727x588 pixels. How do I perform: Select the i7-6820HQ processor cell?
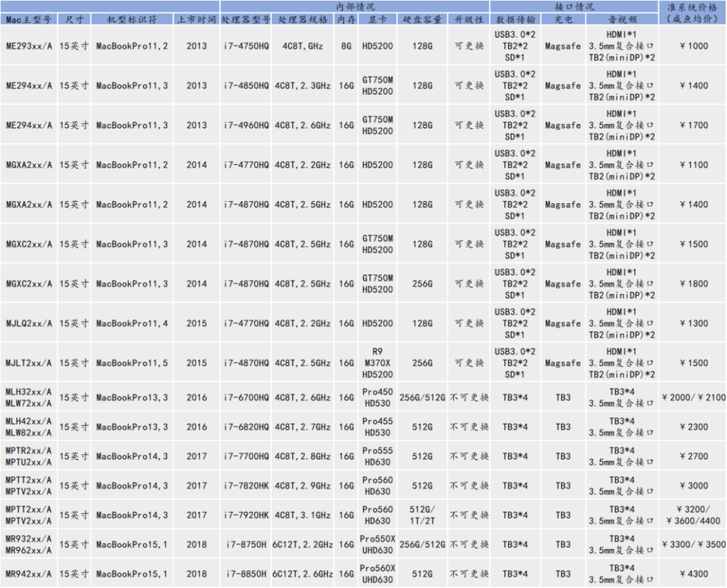pyautogui.click(x=246, y=427)
